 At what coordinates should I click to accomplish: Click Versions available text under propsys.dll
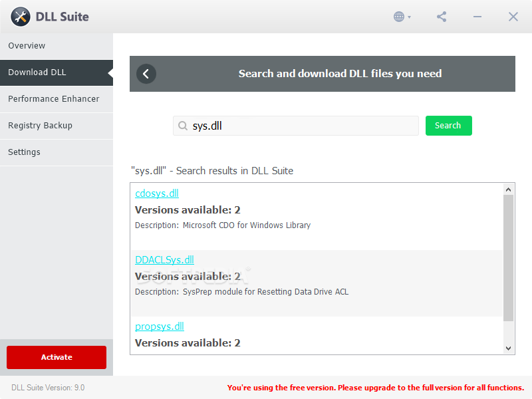[188, 343]
